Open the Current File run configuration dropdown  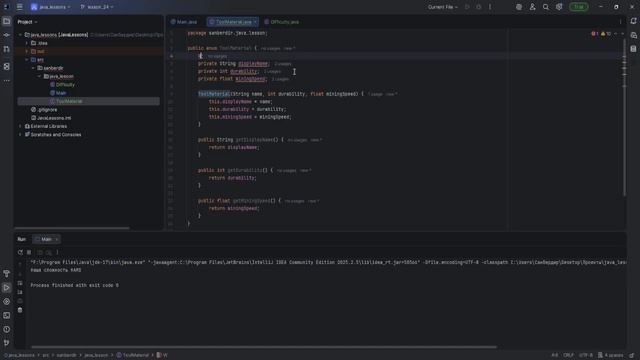point(442,7)
